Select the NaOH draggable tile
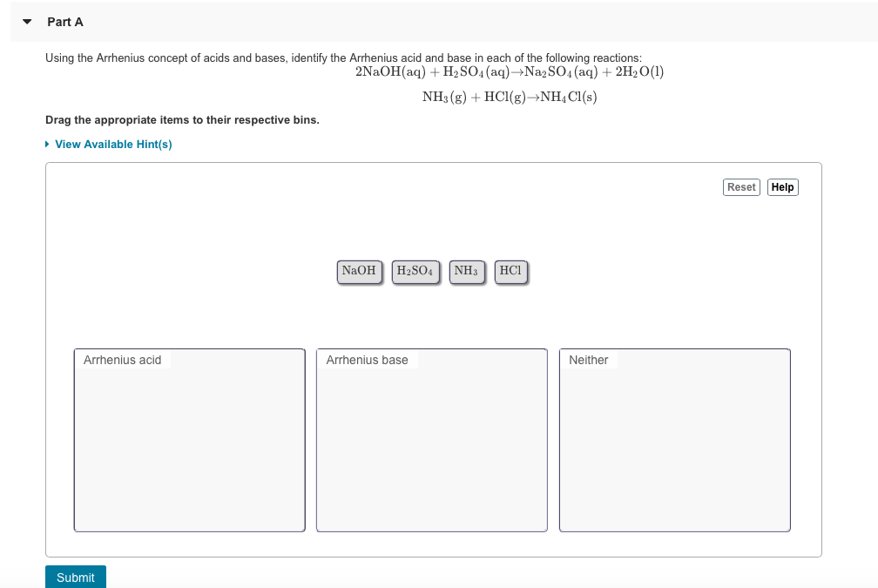The height and width of the screenshot is (588, 878). pos(359,271)
